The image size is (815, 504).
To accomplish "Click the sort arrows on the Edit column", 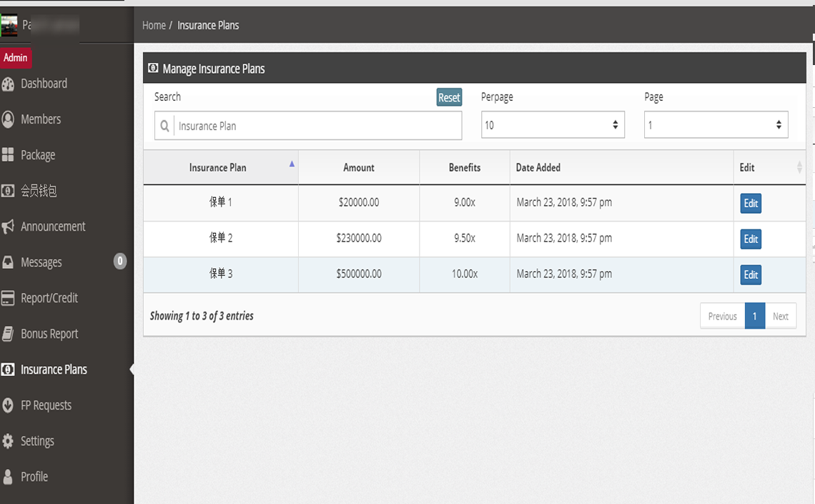I will pyautogui.click(x=799, y=167).
